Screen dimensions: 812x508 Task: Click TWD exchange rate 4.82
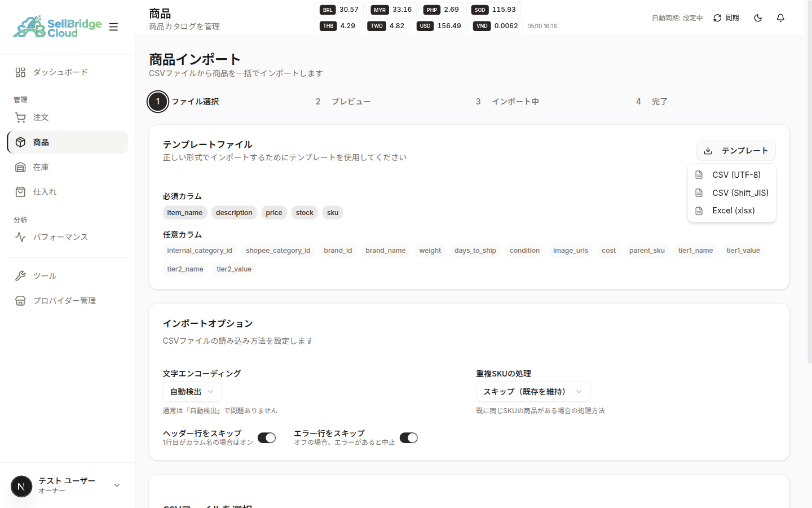pyautogui.click(x=386, y=26)
